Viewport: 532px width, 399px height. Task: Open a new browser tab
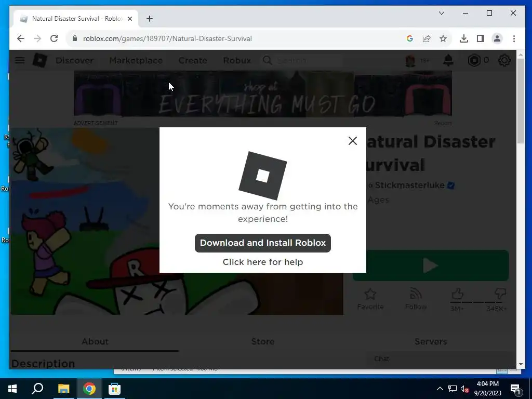(x=149, y=19)
